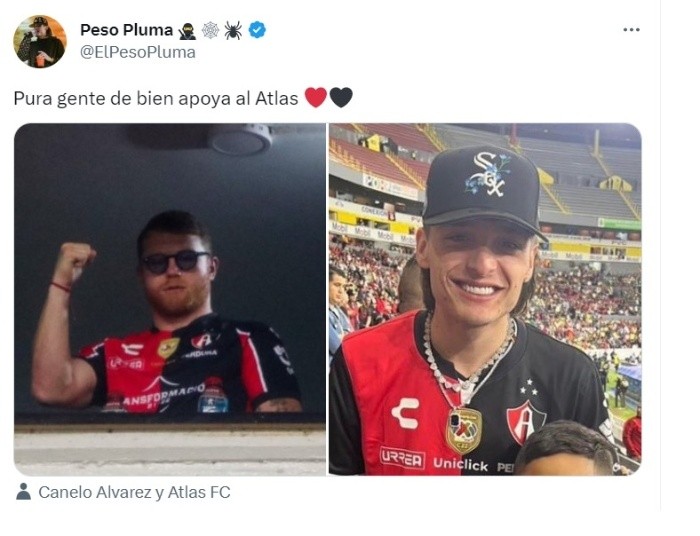Click the Charly logo on red jersey
The height and width of the screenshot is (536, 700).
coord(405,413)
